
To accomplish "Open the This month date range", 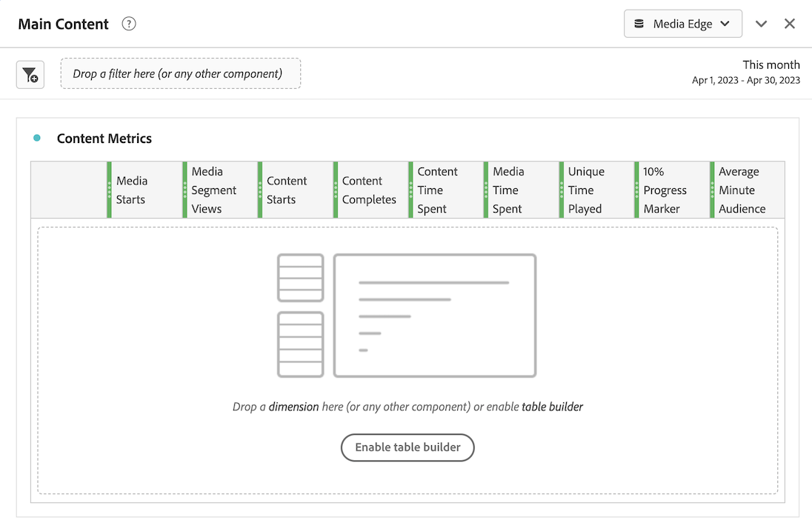I will [x=745, y=72].
